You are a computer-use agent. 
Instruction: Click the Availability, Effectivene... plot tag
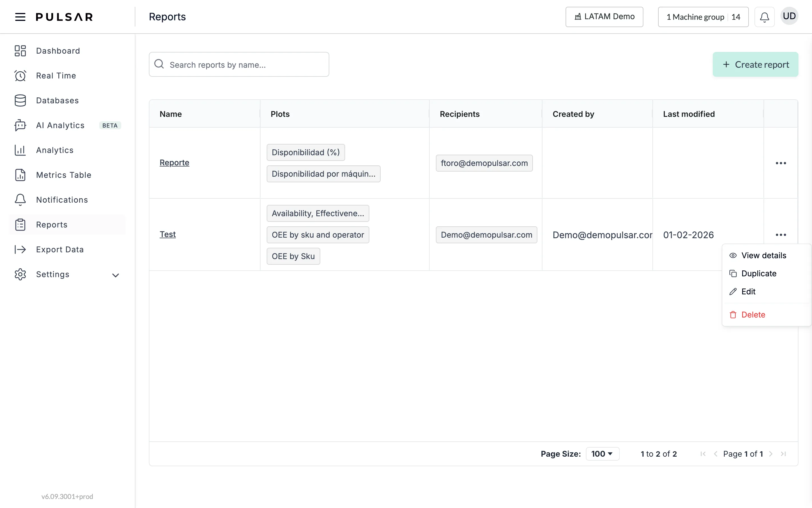coord(318,213)
